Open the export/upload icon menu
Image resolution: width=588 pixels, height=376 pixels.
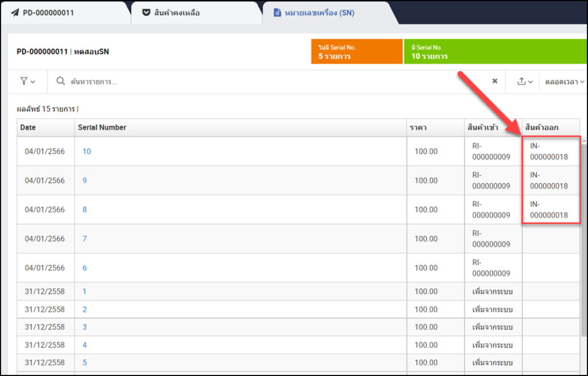[x=525, y=82]
